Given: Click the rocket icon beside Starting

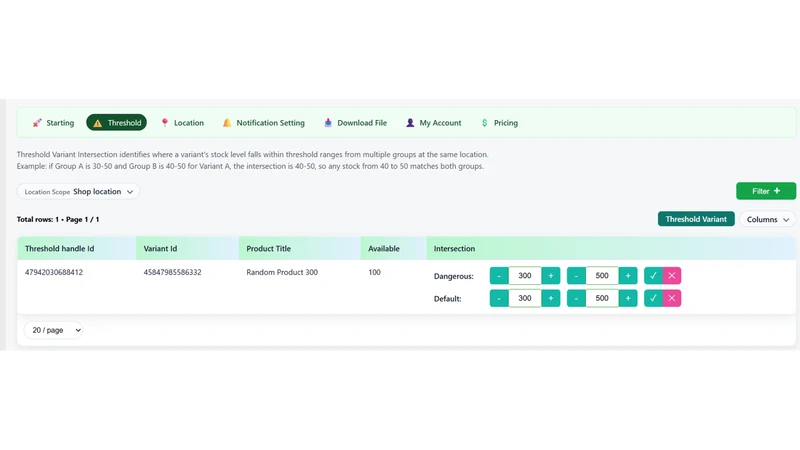Looking at the screenshot, I should point(37,123).
